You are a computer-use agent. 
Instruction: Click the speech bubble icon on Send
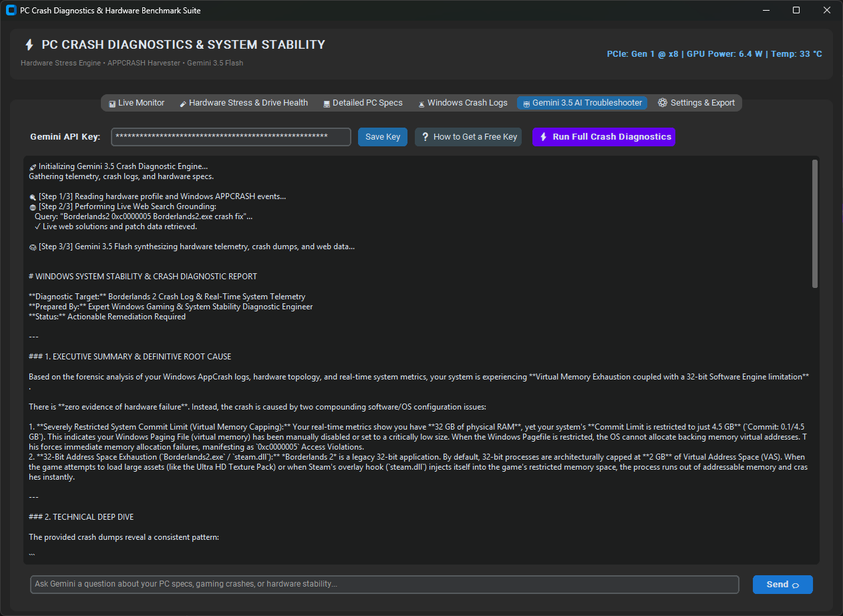796,585
